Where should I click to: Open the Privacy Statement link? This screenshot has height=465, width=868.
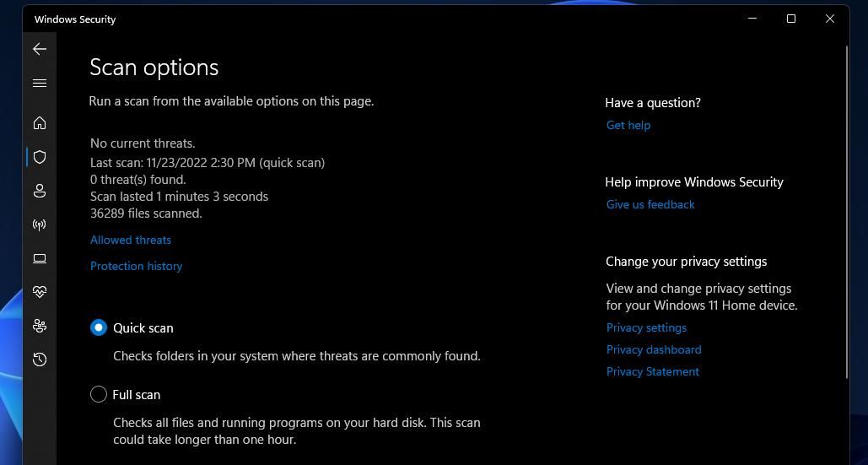point(653,371)
